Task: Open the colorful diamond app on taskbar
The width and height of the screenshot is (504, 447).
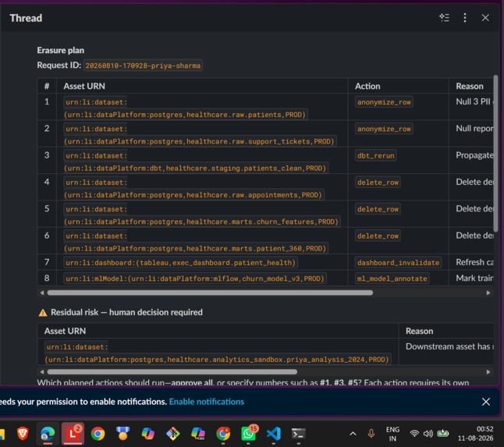Action: [173, 434]
